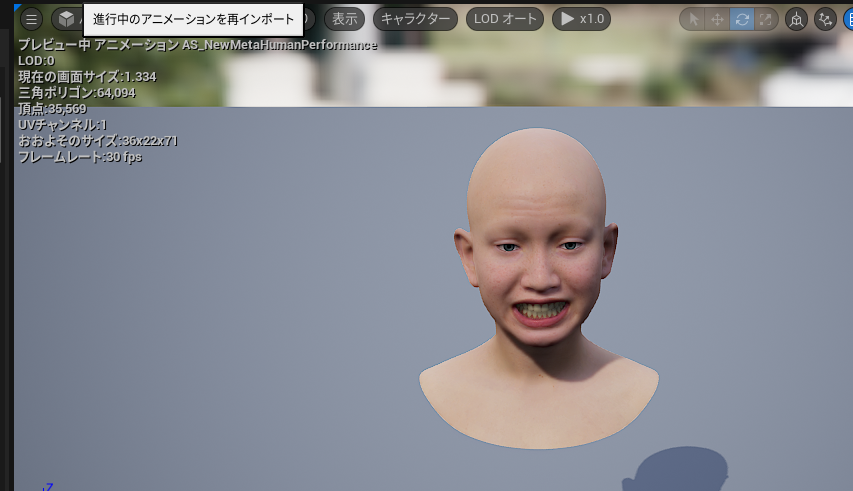Click the AS_NewMetaHumanPerformance preview text
The width and height of the screenshot is (853, 491).
279,45
